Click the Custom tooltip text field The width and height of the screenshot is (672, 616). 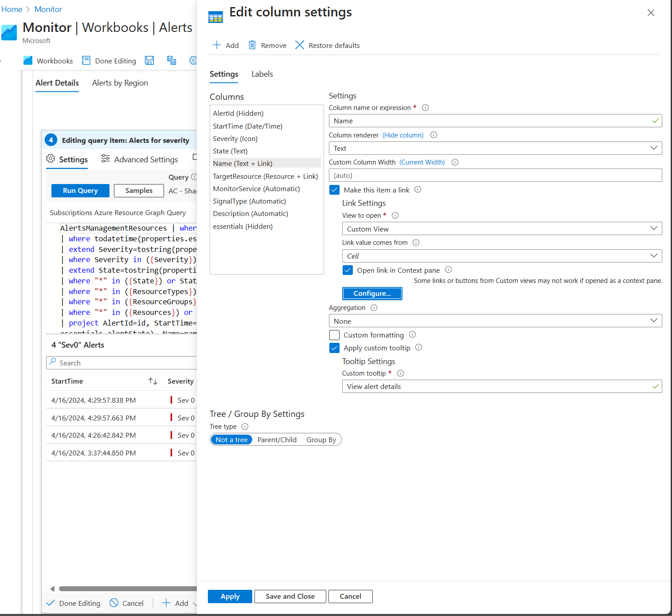(x=502, y=386)
